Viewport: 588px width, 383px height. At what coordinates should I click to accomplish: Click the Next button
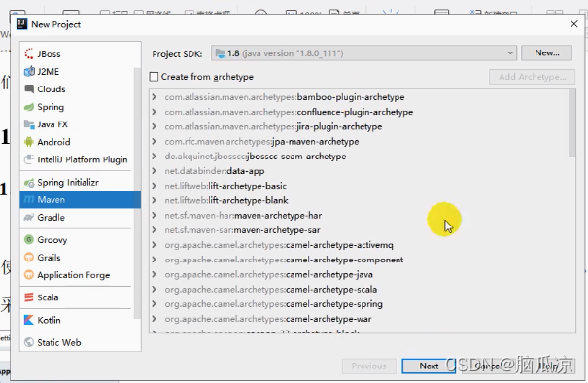coord(429,366)
